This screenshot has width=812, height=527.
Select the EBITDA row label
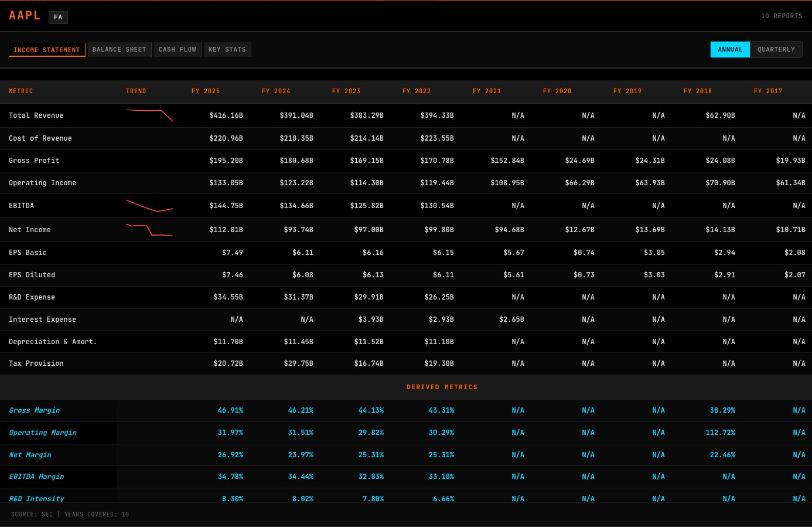22,206
